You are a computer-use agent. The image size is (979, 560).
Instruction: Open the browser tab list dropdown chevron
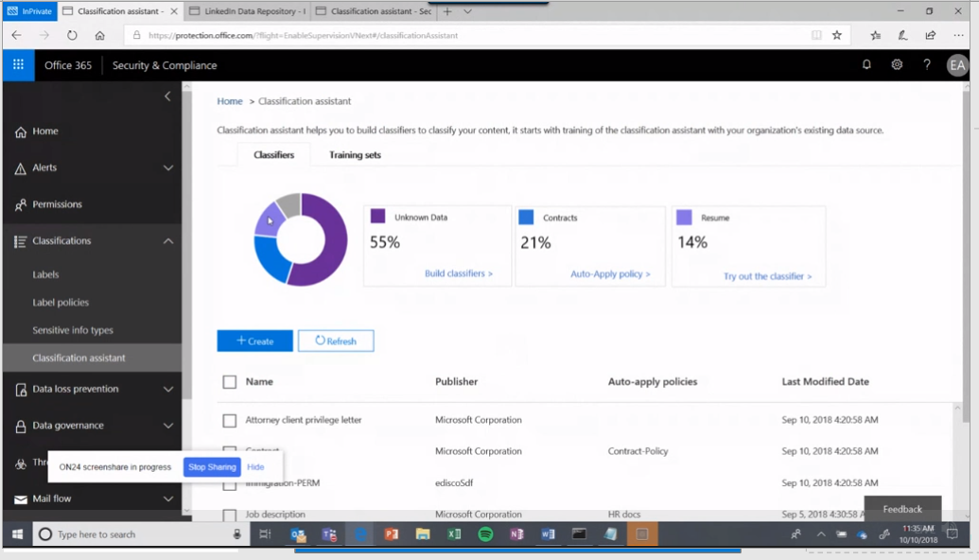[467, 11]
